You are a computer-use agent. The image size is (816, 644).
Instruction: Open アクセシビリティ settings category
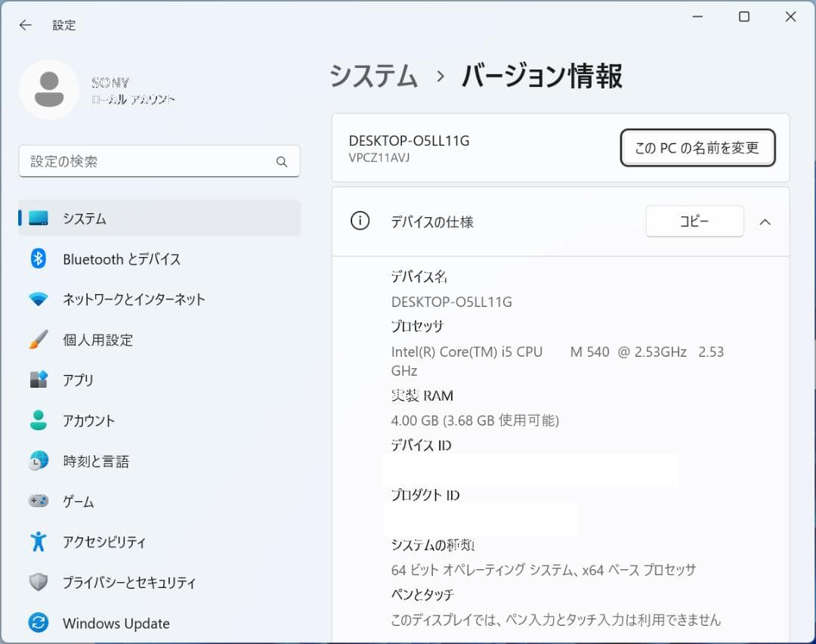[159, 542]
